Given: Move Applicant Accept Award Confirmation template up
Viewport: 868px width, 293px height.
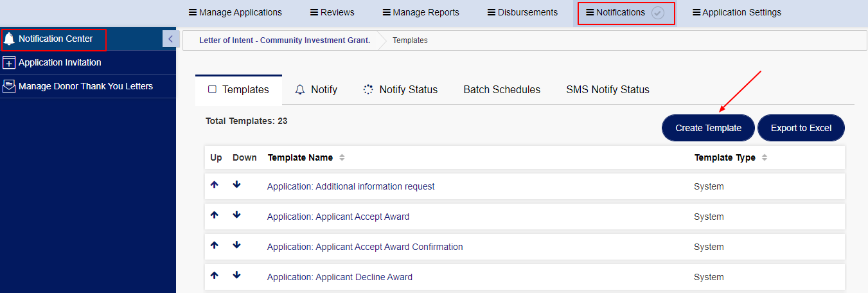Looking at the screenshot, I should coord(215,245).
